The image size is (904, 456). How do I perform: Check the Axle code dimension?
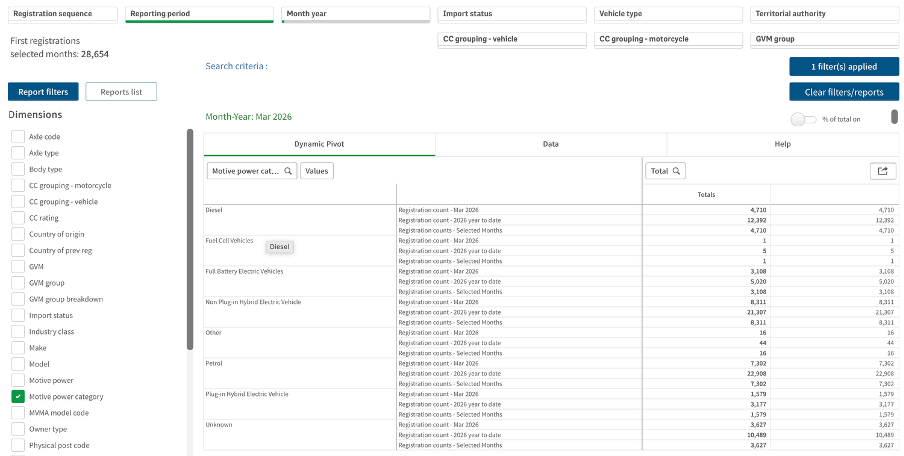[x=18, y=137]
